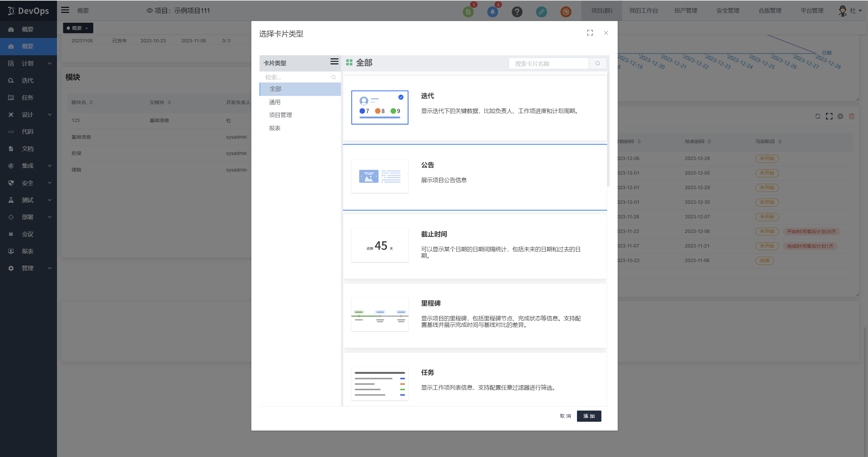
Task: Click the 添加 button
Action: coord(589,416)
